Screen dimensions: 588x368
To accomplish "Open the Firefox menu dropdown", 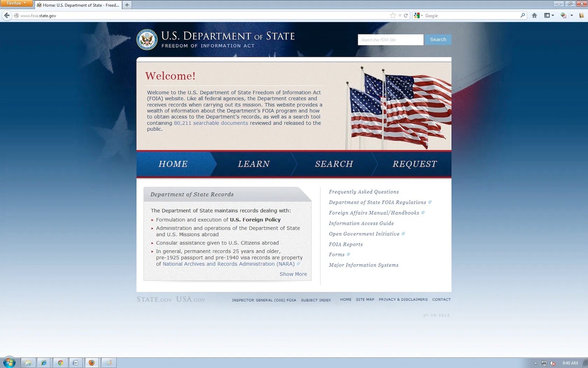I will (16, 3).
